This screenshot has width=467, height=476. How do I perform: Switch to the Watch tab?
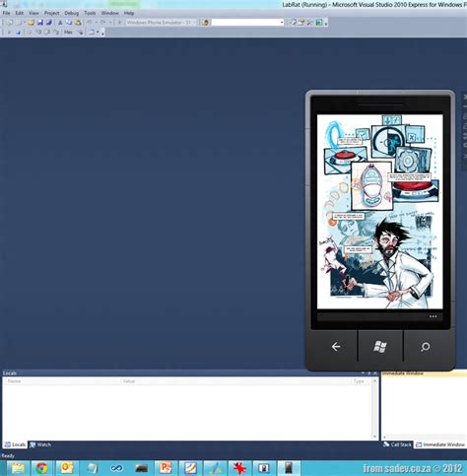tap(40, 444)
